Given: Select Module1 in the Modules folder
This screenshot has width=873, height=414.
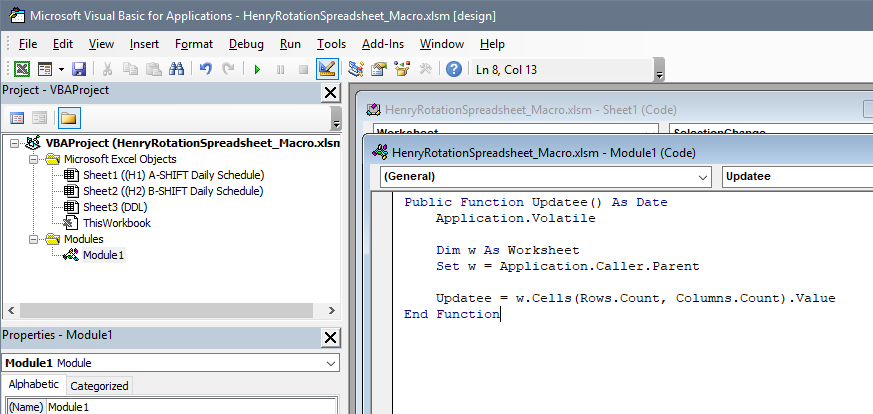Looking at the screenshot, I should point(104,255).
